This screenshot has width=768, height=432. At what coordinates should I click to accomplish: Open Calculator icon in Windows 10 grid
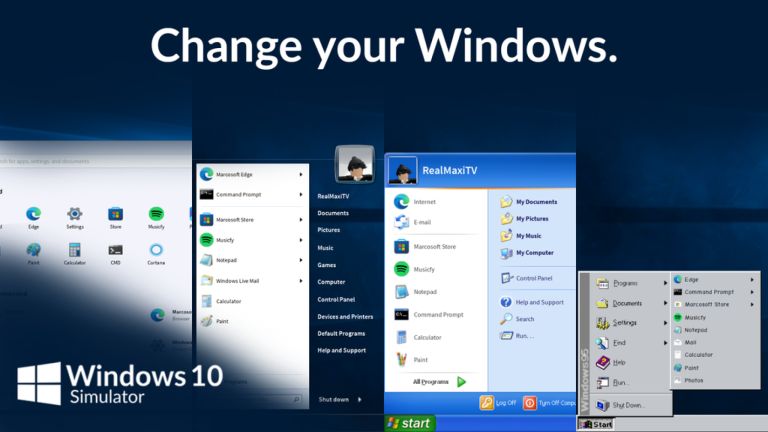coord(74,250)
